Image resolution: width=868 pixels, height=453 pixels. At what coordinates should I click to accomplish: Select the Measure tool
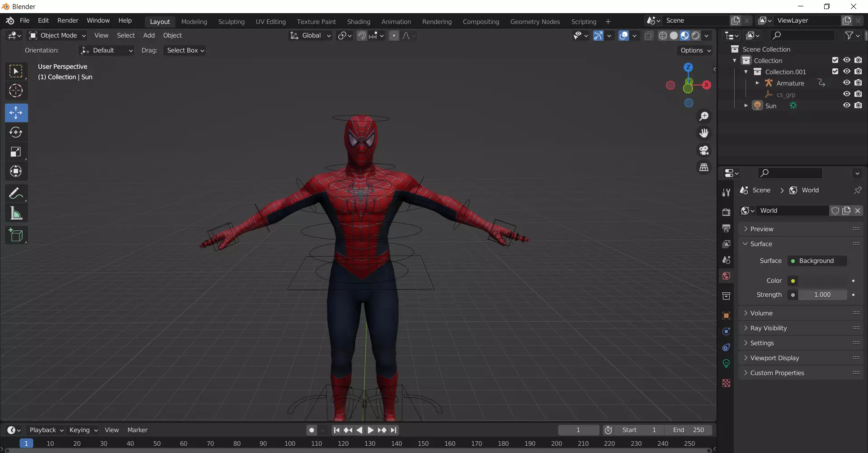(x=16, y=213)
